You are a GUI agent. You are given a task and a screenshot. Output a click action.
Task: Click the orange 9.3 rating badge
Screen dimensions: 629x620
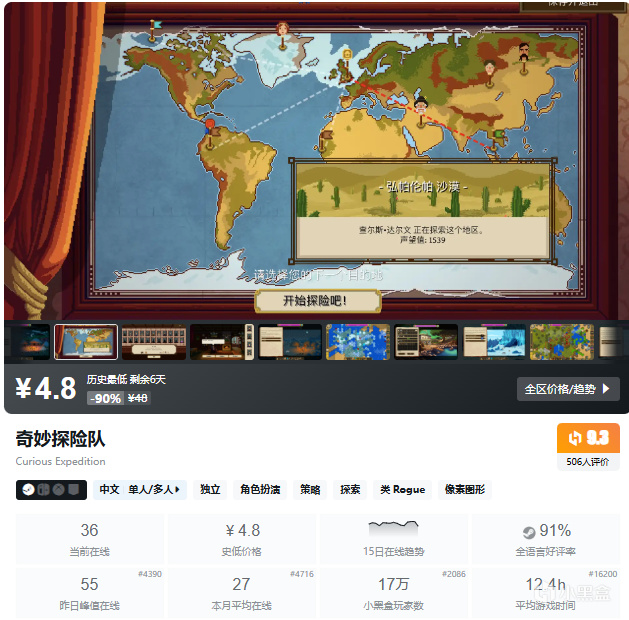pyautogui.click(x=588, y=438)
